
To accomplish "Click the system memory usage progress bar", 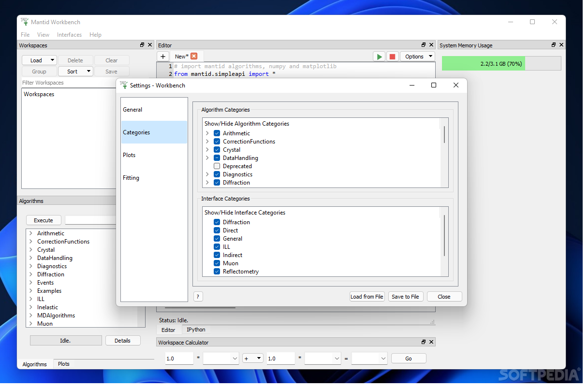I will pos(501,63).
